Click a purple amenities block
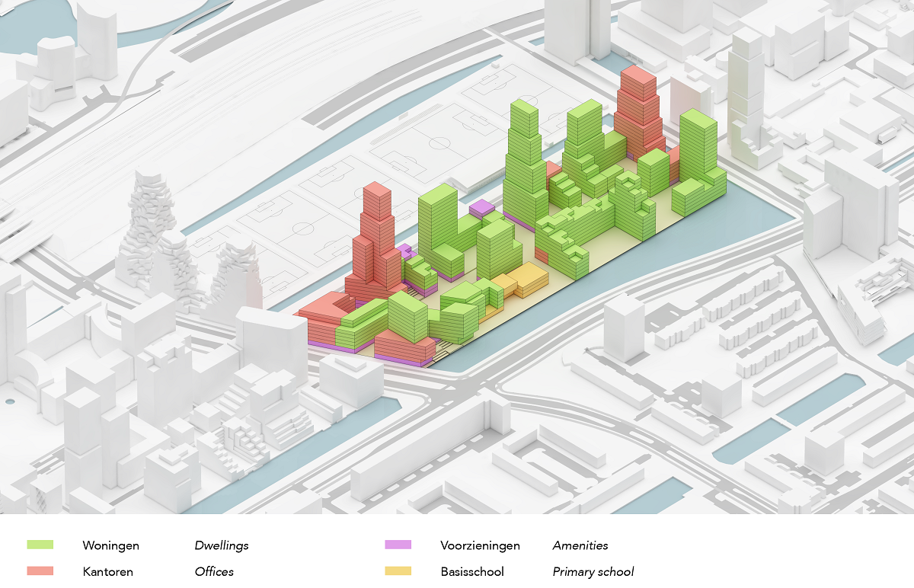Image resolution: width=914 pixels, height=588 pixels. (481, 206)
